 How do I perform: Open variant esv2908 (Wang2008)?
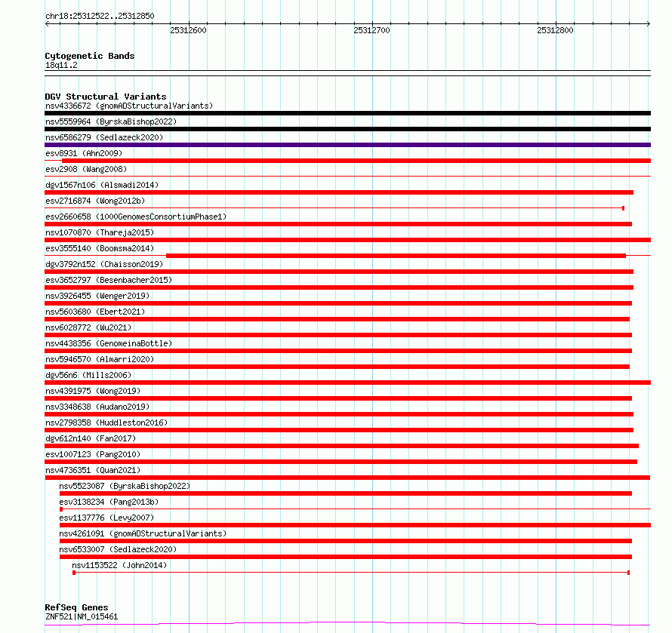pyautogui.click(x=86, y=169)
